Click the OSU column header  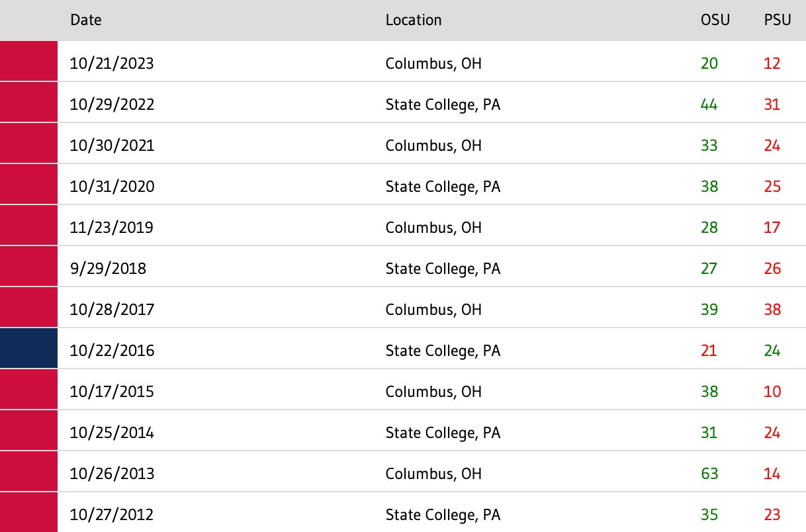(x=715, y=20)
